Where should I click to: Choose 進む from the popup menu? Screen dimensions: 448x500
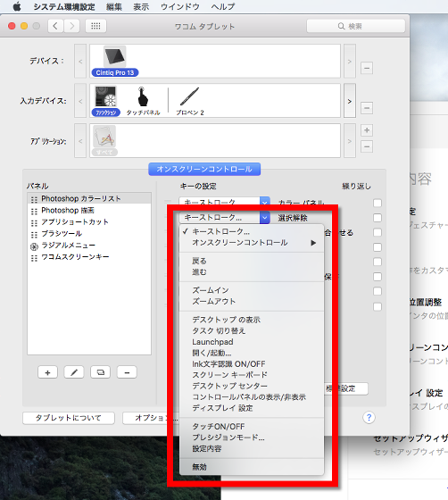tap(252, 272)
